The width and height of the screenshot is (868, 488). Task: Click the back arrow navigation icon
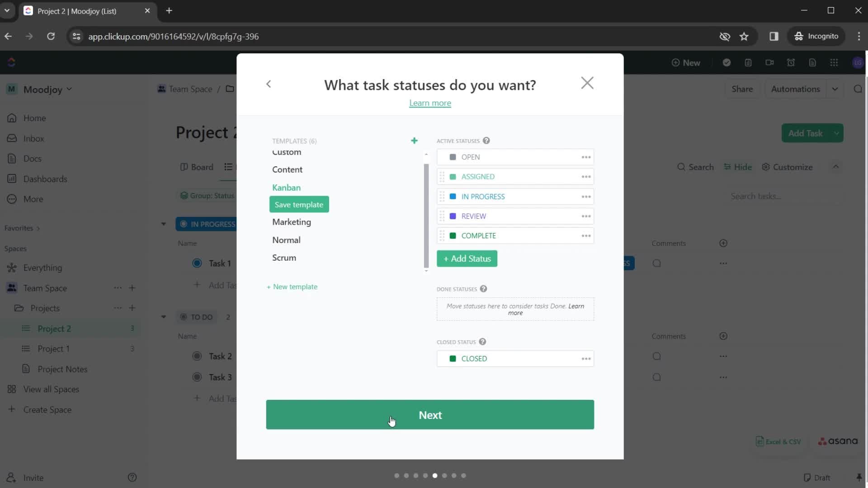pyautogui.click(x=268, y=84)
